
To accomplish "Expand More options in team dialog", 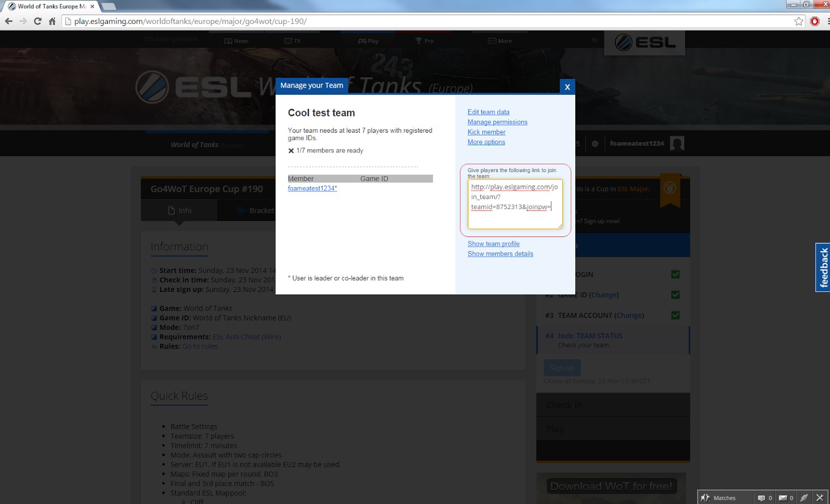I will click(486, 142).
